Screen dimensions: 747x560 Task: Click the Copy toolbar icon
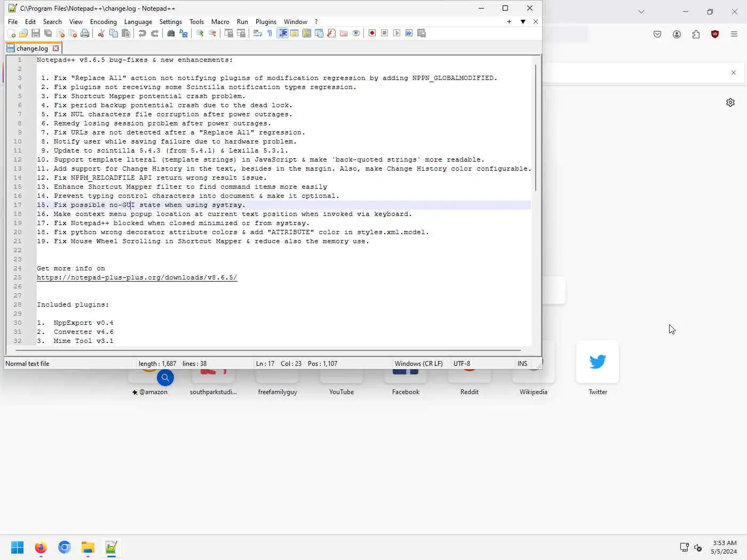tap(113, 33)
